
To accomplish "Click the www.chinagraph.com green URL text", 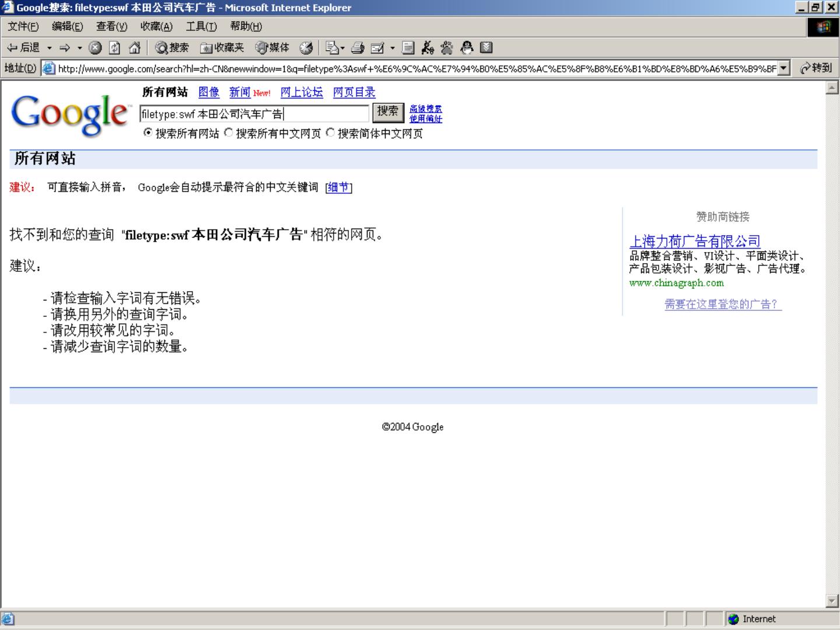I will click(677, 283).
